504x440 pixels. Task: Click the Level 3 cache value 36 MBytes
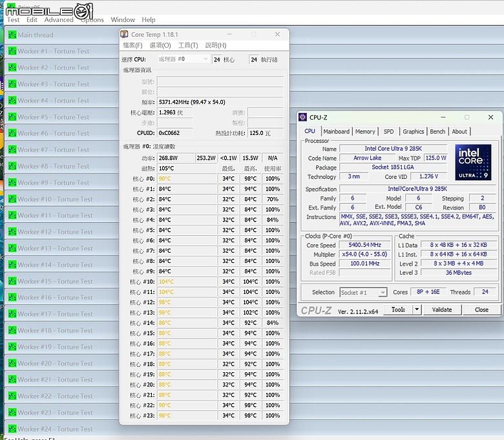tap(459, 273)
